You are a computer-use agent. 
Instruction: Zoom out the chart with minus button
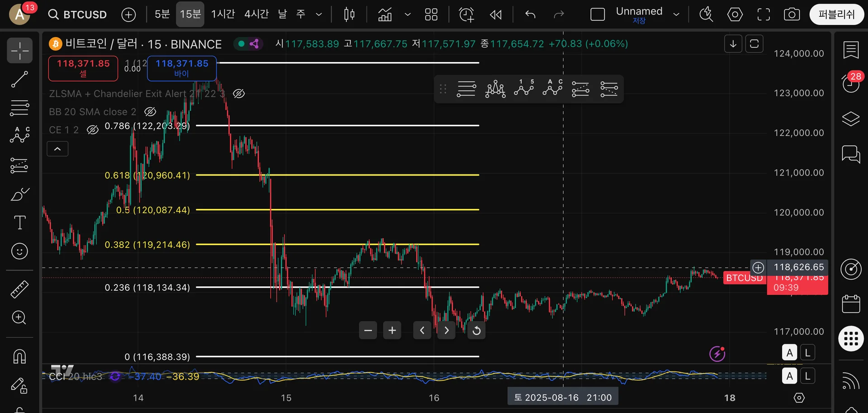368,331
